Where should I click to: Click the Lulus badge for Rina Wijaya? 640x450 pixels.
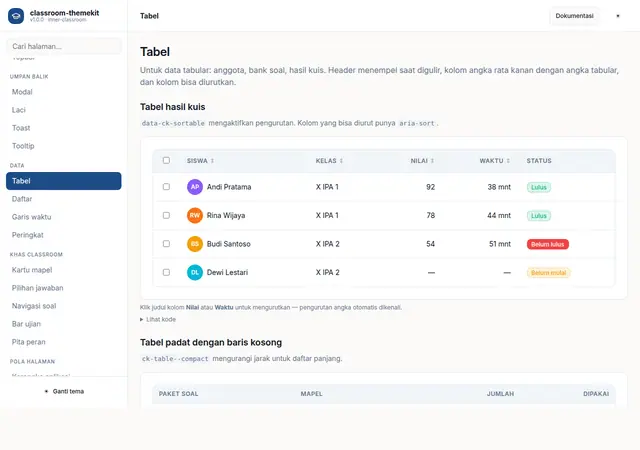pyautogui.click(x=539, y=216)
